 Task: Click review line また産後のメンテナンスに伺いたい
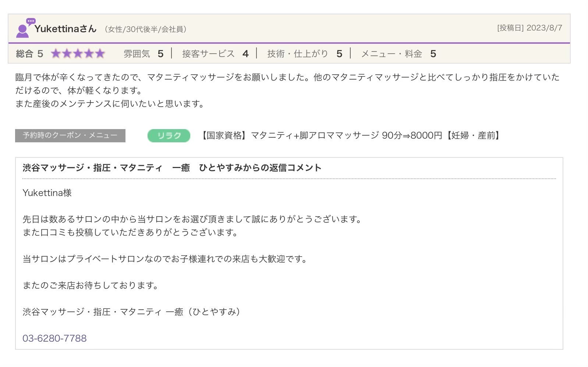coord(110,104)
